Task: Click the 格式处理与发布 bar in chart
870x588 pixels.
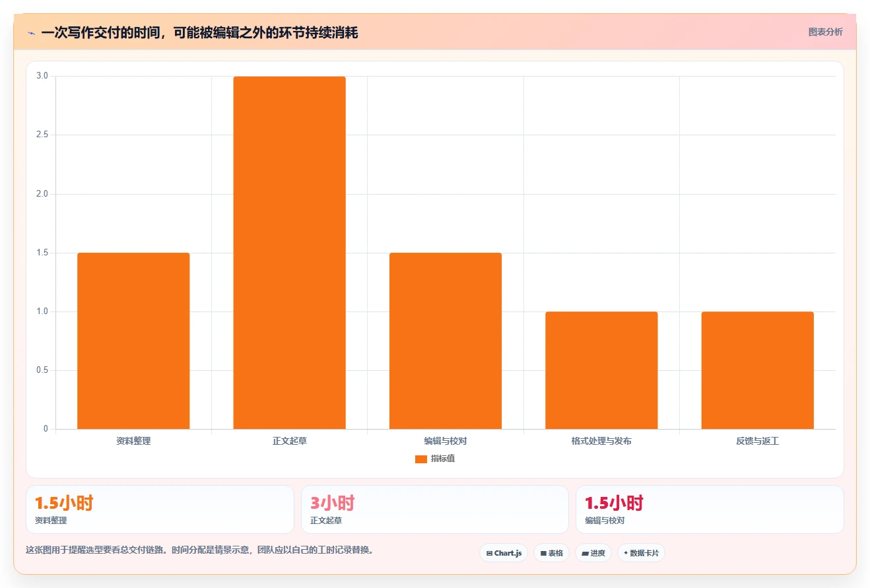Action: pyautogui.click(x=601, y=370)
